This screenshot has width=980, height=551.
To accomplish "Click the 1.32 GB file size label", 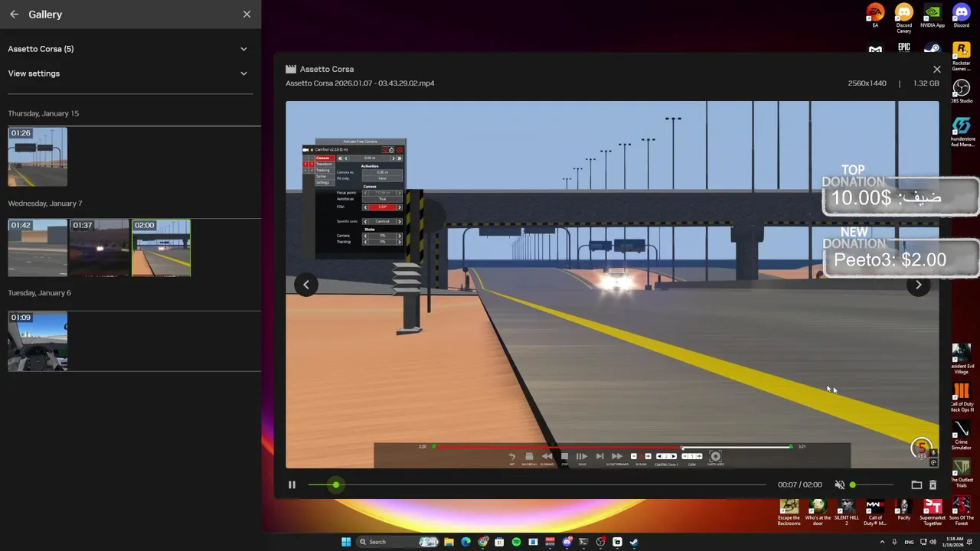I will (x=926, y=83).
